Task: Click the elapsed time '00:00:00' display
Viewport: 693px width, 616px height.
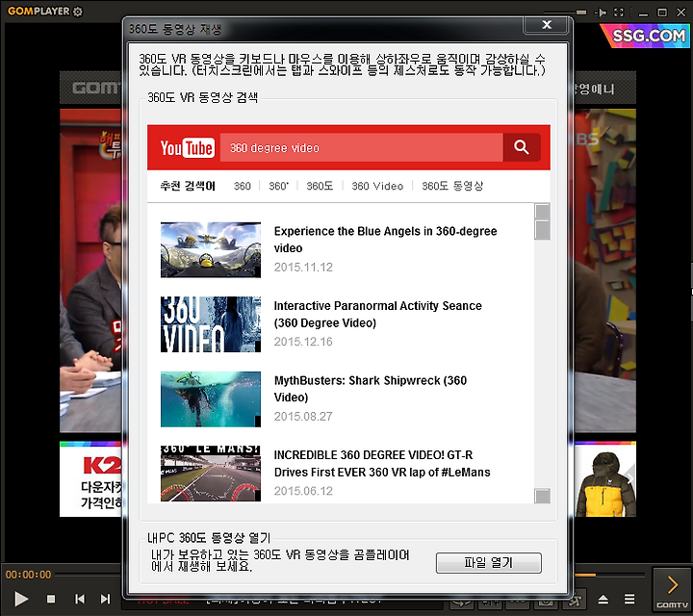Action: [29, 575]
